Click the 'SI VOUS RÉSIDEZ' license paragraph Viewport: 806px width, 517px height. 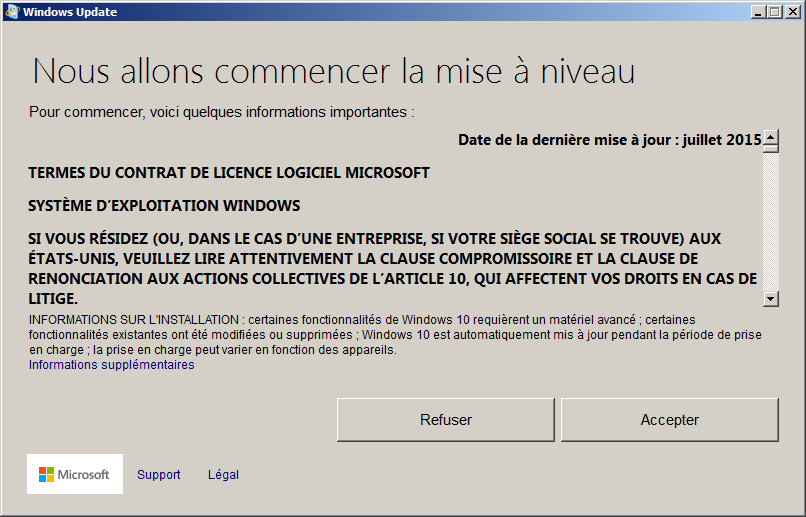[x=393, y=268]
